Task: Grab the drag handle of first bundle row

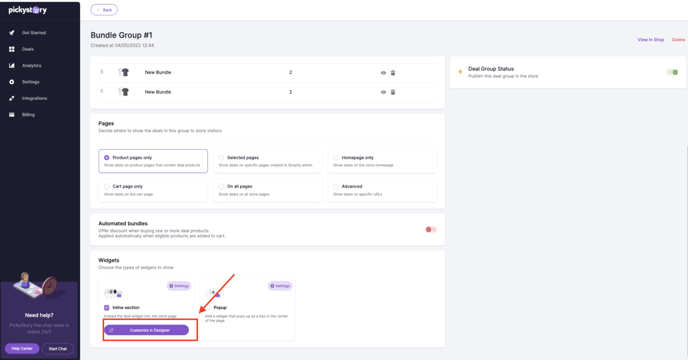Action: click(x=101, y=72)
